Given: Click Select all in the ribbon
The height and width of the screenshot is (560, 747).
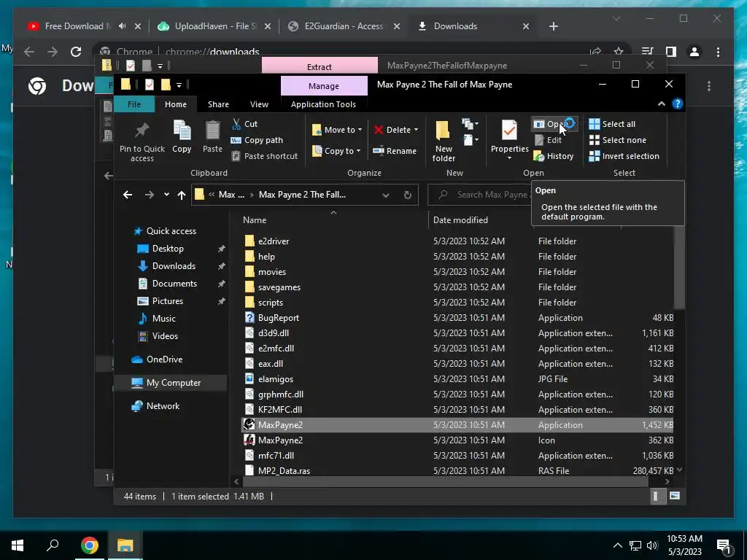Looking at the screenshot, I should point(612,124).
